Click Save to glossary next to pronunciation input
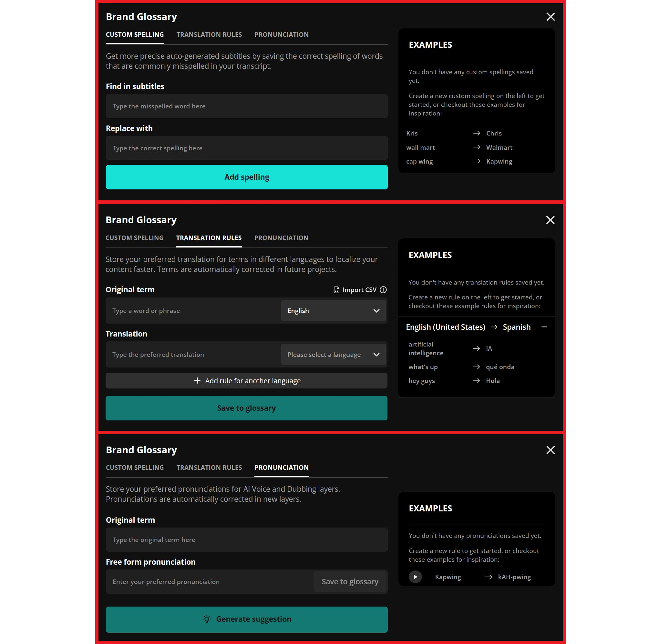This screenshot has height=644, width=659. pyautogui.click(x=350, y=581)
